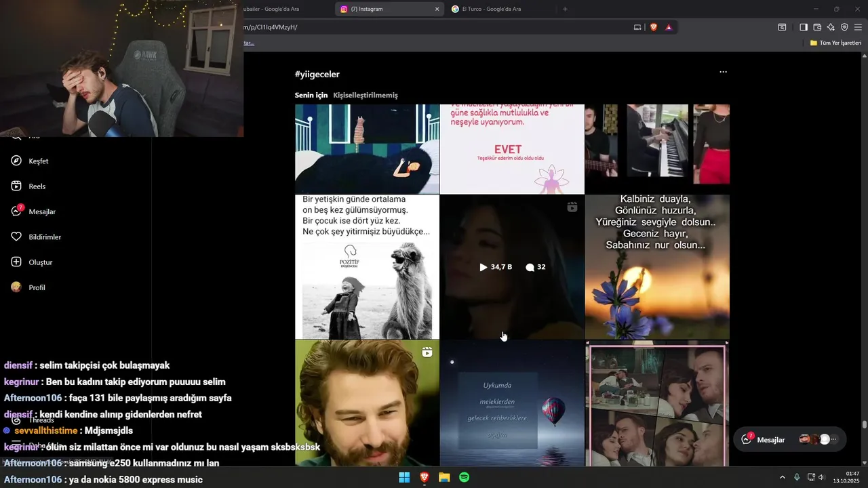868x488 pixels.
Task: Open Brave main hamburger menu
Action: tap(858, 27)
